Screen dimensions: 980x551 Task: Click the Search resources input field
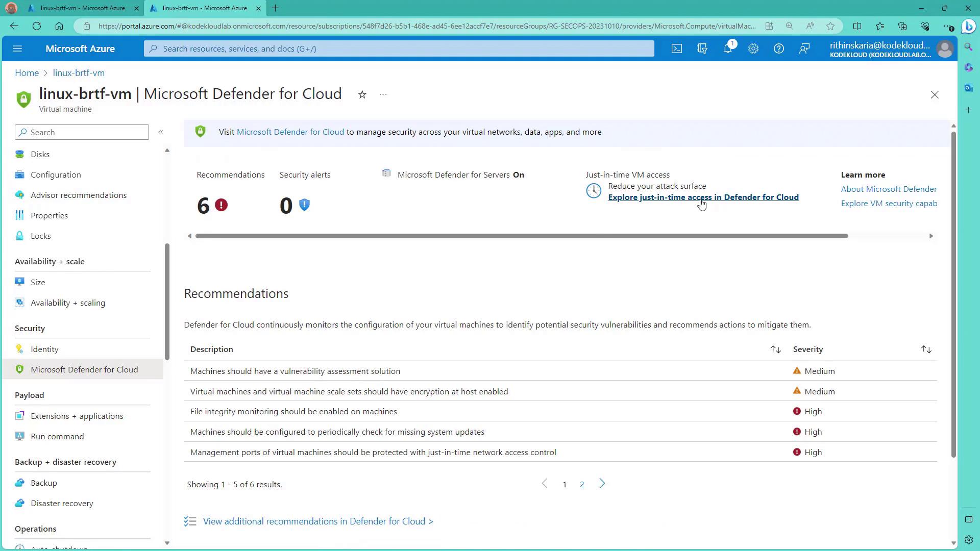click(x=398, y=49)
